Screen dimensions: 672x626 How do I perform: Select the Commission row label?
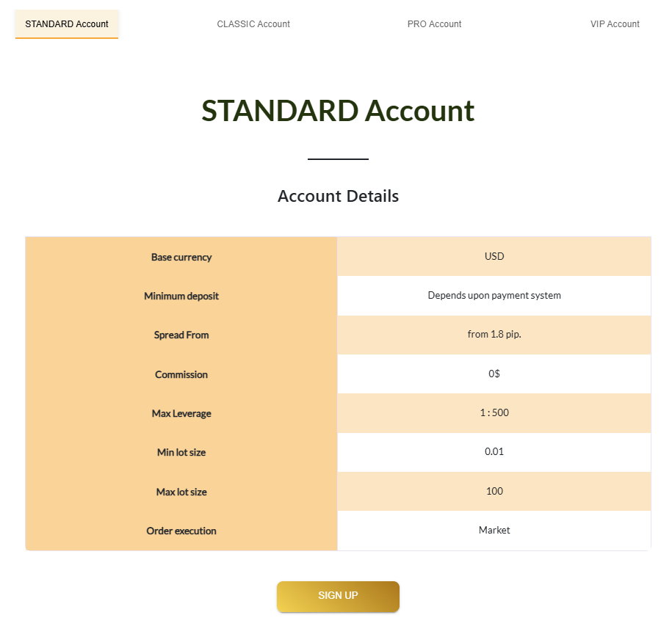181,375
